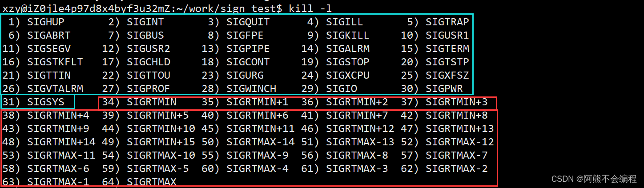
Task: Select the SIGILL signal text
Action: click(x=345, y=22)
